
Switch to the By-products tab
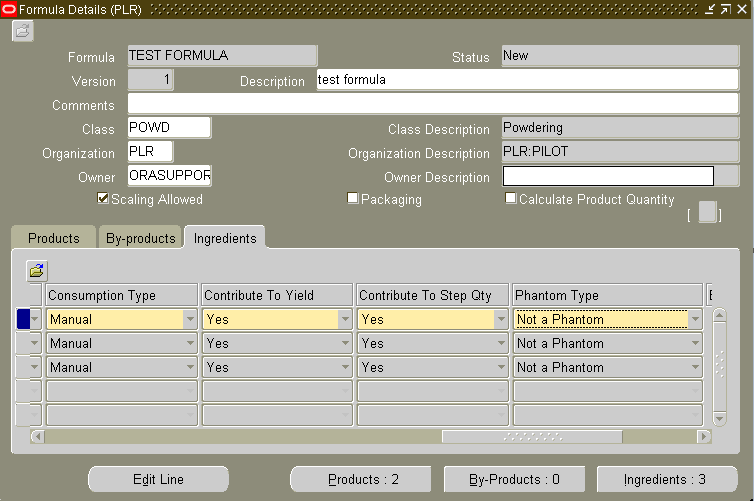(140, 238)
